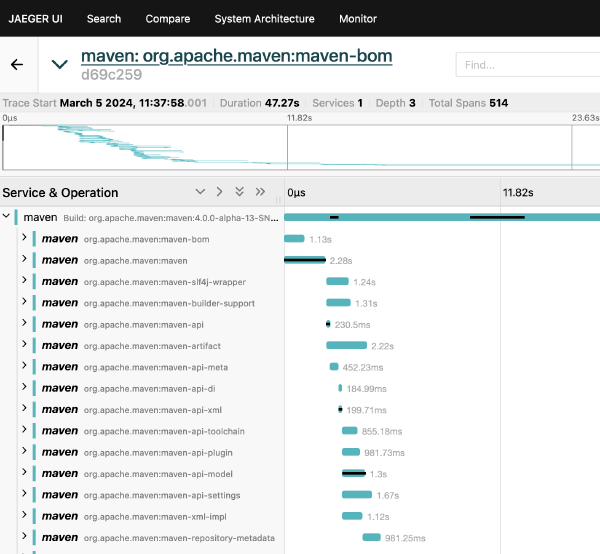This screenshot has width=600, height=554.
Task: Collapse trace header with chevron
Action: 60,64
